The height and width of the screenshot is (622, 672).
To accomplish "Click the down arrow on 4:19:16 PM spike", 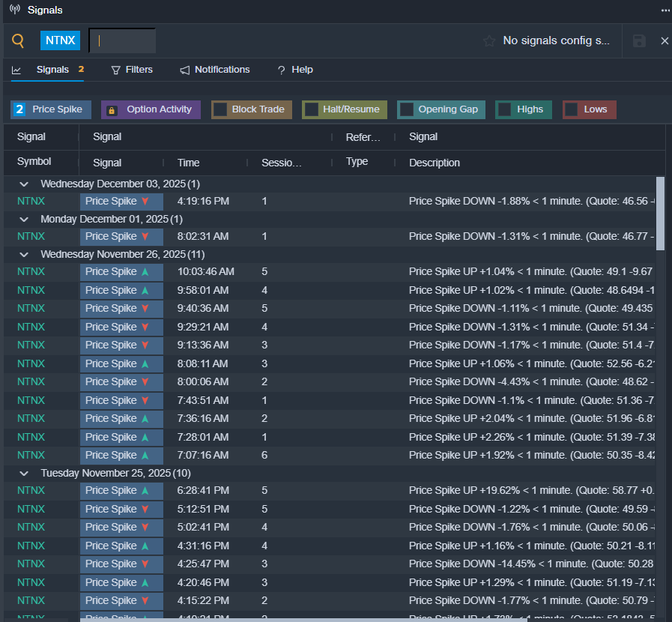I will click(x=145, y=202).
